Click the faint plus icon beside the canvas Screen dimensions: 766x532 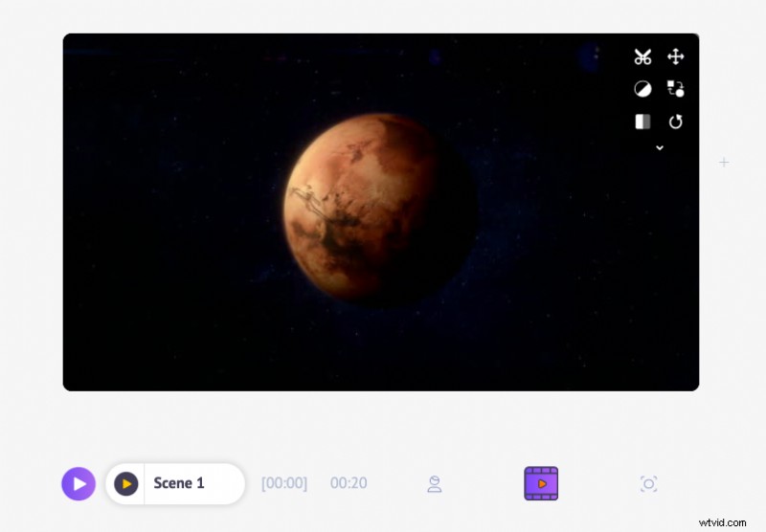tap(724, 163)
